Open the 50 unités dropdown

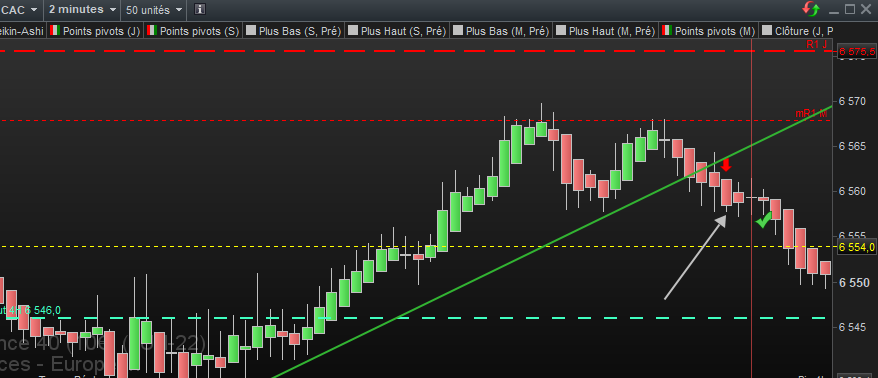[x=155, y=10]
